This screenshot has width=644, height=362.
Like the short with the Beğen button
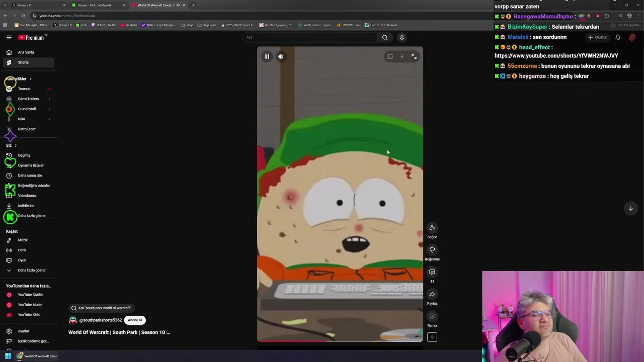click(x=432, y=228)
